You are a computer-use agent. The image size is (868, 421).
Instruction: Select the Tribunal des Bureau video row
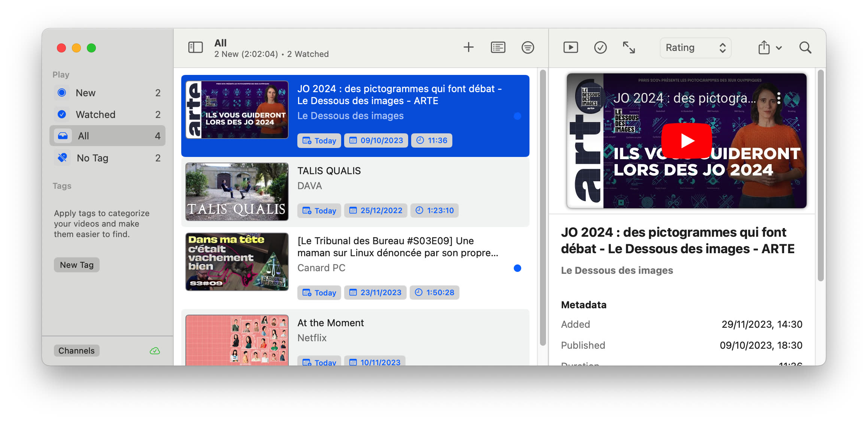pos(355,268)
